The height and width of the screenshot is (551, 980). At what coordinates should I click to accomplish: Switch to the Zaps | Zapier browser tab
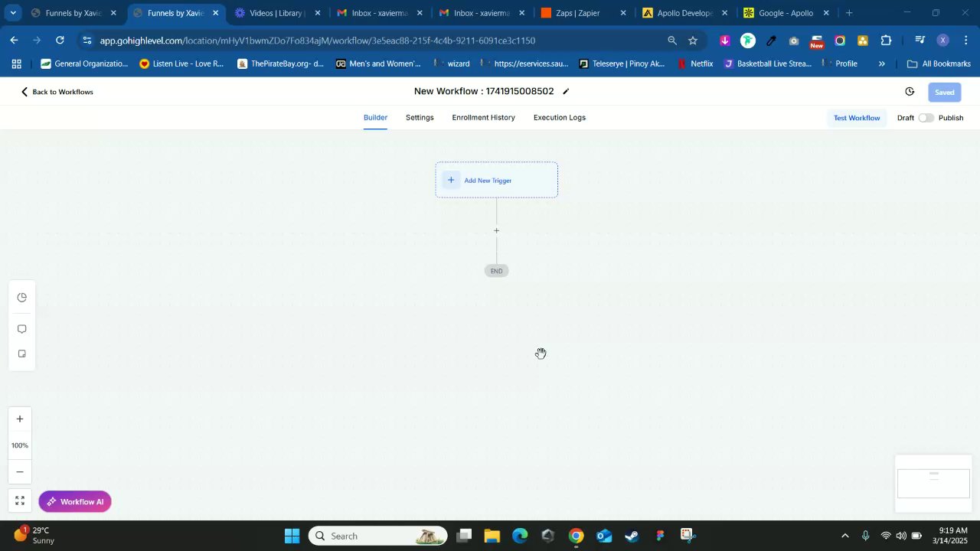click(x=583, y=13)
